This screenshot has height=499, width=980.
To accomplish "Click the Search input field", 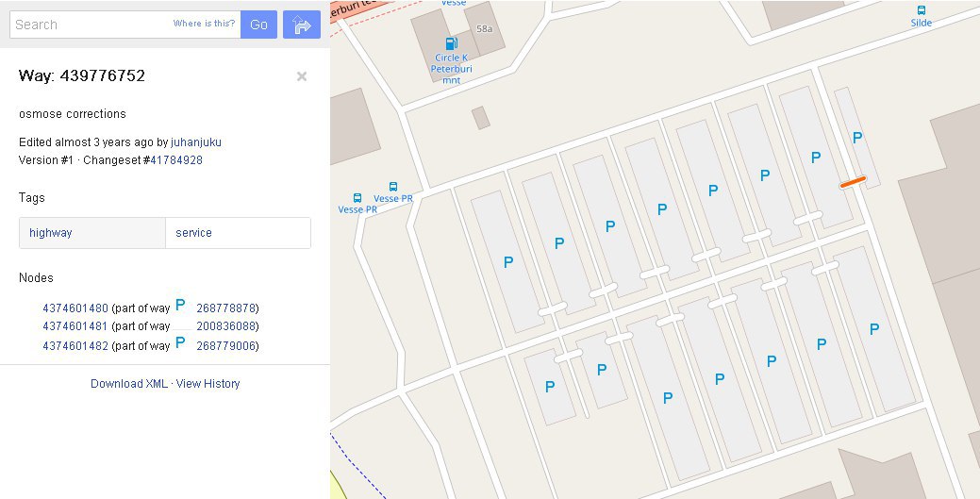I will tap(125, 25).
